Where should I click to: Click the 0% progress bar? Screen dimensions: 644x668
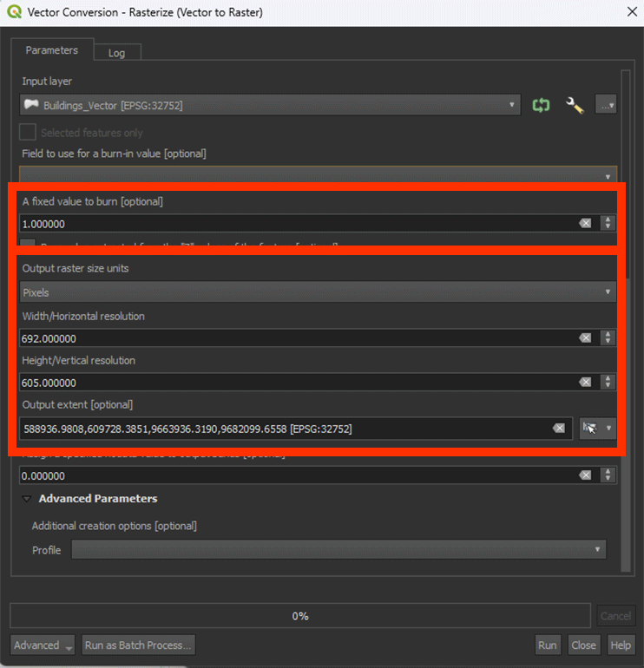click(x=300, y=616)
